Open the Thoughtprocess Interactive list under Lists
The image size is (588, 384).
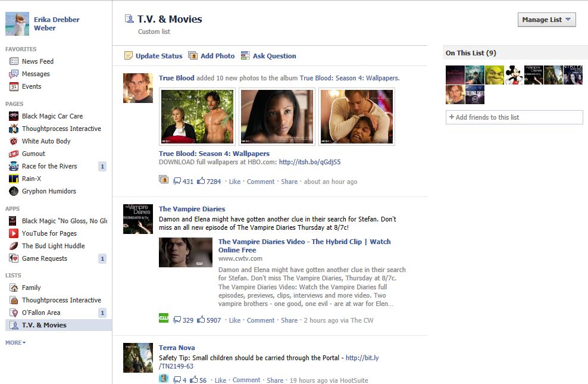coord(61,300)
